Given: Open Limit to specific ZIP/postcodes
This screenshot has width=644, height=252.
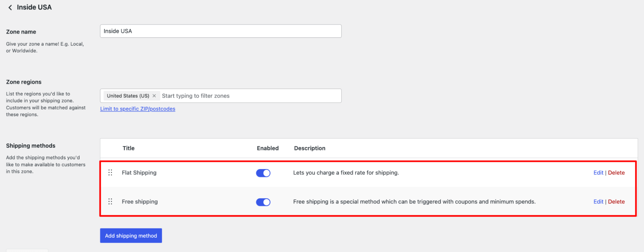Looking at the screenshot, I should pos(138,109).
